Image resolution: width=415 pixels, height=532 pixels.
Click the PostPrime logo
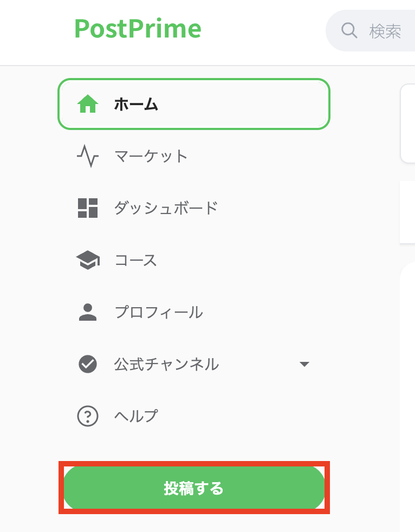(138, 29)
